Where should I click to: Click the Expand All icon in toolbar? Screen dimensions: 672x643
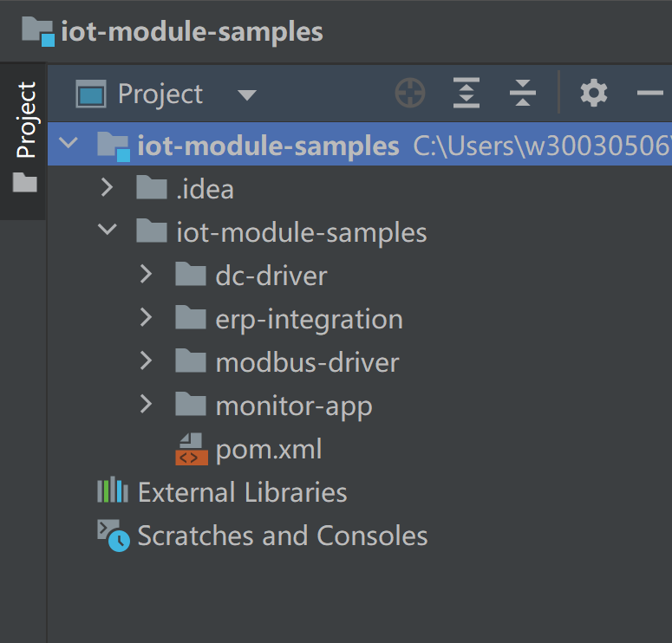pyautogui.click(x=466, y=93)
